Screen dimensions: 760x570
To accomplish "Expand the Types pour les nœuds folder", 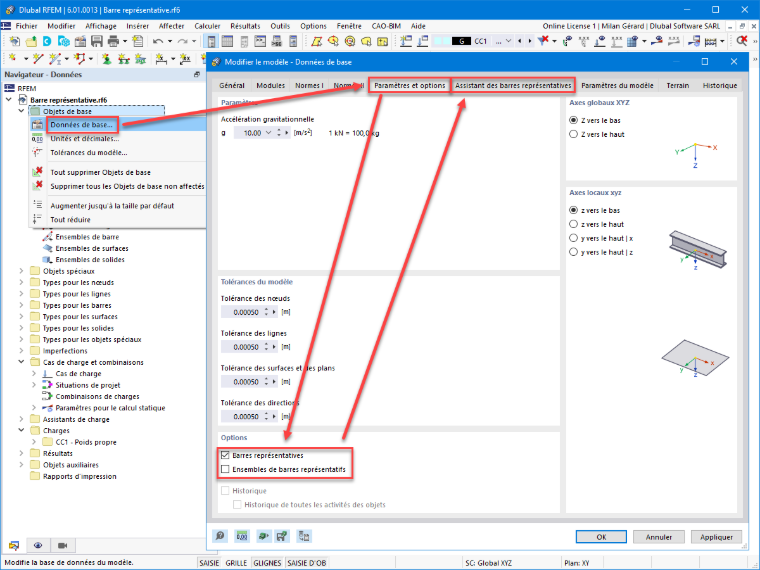I will (21, 282).
